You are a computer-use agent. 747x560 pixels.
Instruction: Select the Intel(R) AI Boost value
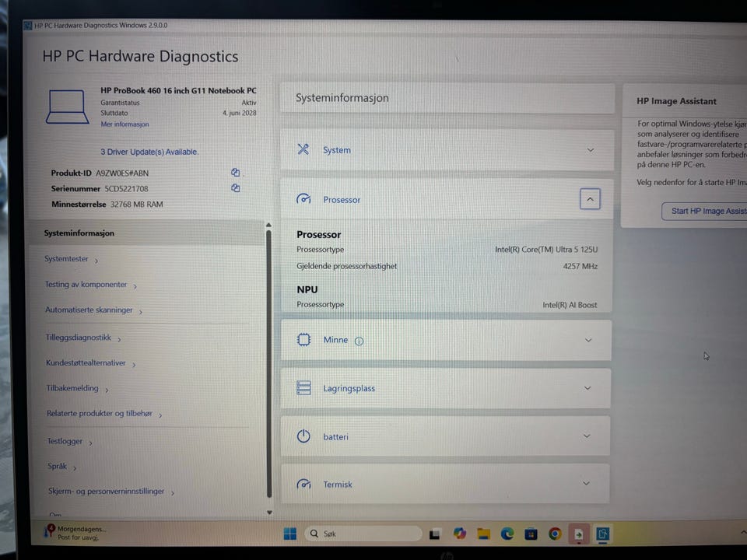tap(570, 305)
